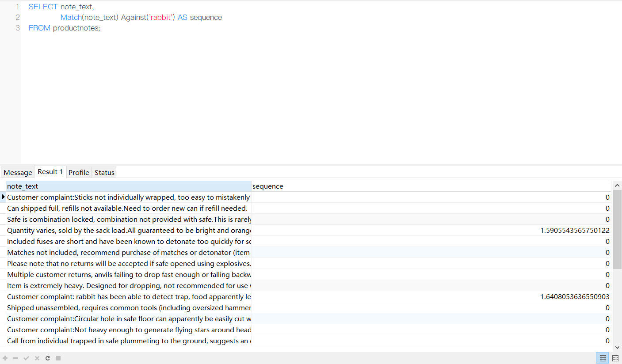The image size is (622, 364).
Task: Refresh the query results
Action: click(x=48, y=358)
